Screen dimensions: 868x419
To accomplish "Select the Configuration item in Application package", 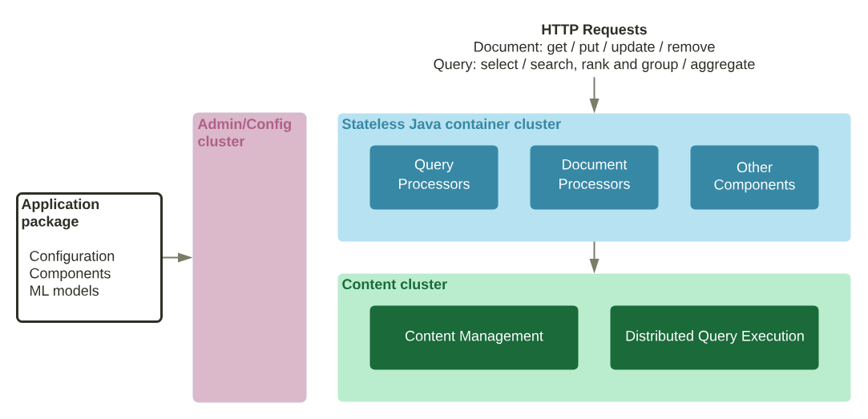I will tap(72, 256).
